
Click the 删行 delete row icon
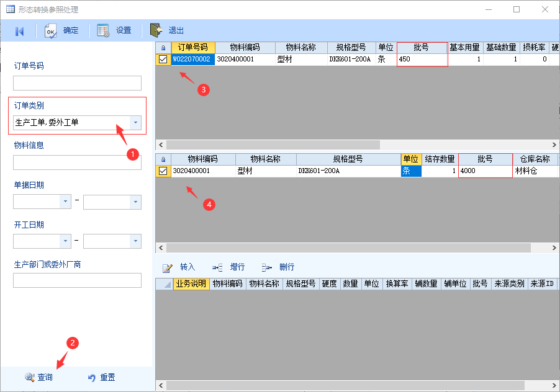[x=267, y=267]
